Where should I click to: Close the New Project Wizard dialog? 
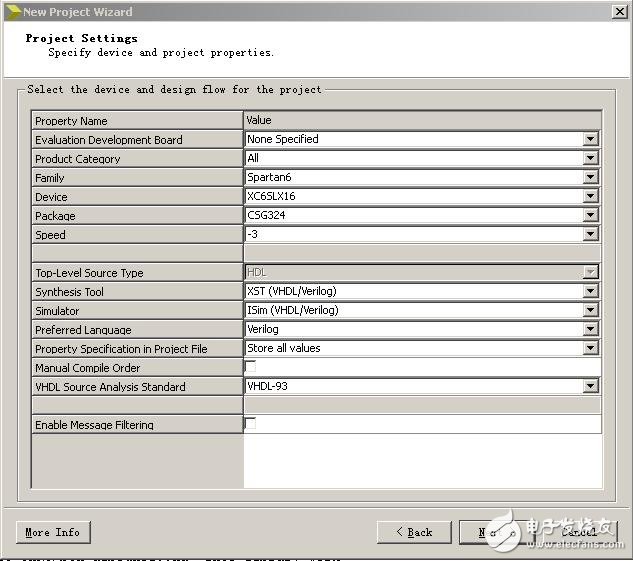point(620,11)
